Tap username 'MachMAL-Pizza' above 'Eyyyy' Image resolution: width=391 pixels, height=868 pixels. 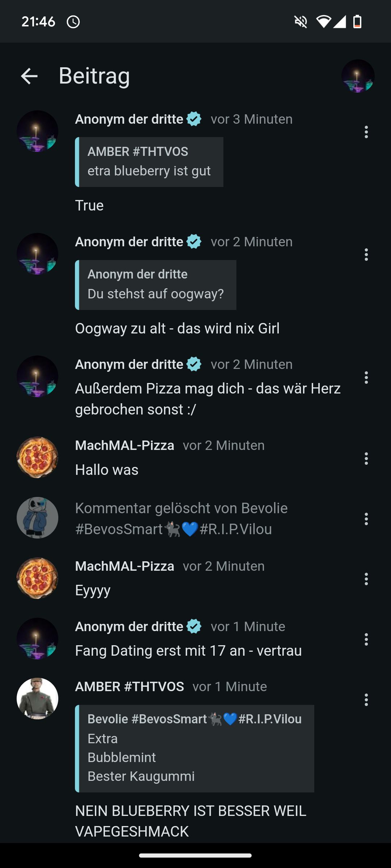point(125,566)
